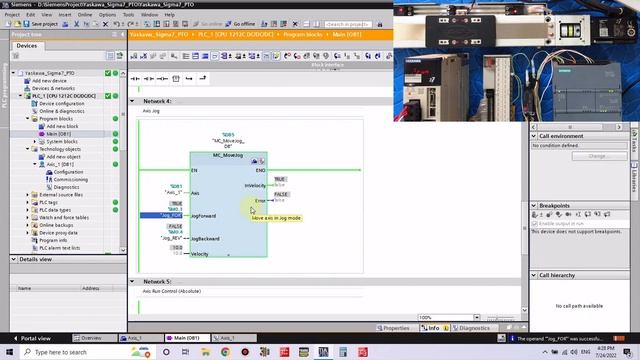Click the Insert network icon in editor toolbar
The image size is (640, 360).
134,56
